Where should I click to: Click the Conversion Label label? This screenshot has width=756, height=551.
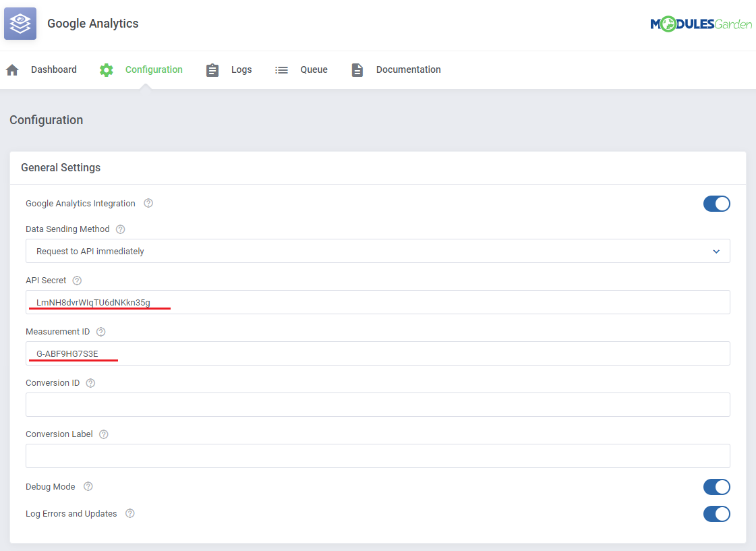tap(59, 434)
